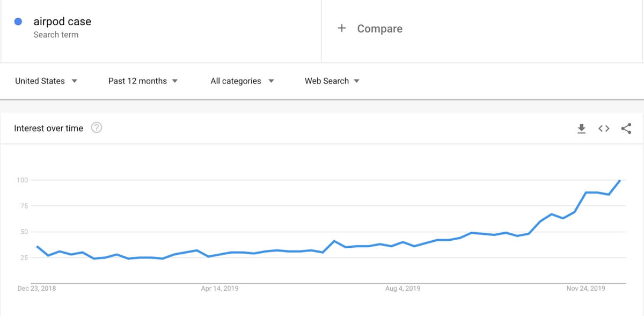Click the blue dot beside airpod case
This screenshot has width=644, height=316.
[x=18, y=21]
